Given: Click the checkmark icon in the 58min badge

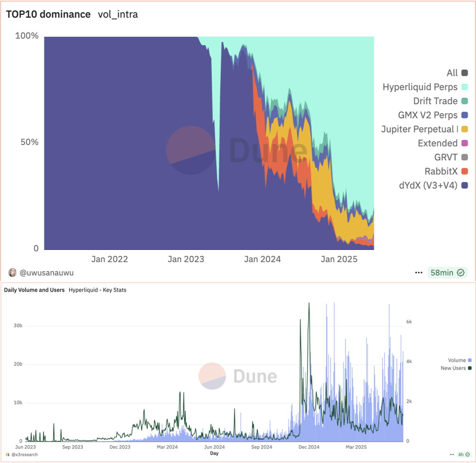Looking at the screenshot, I should click(461, 273).
